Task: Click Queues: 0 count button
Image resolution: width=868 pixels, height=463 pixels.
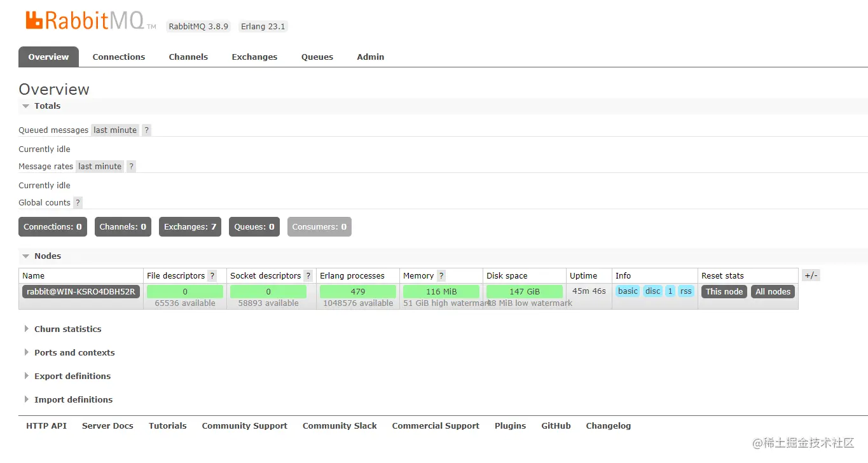Action: 254,227
